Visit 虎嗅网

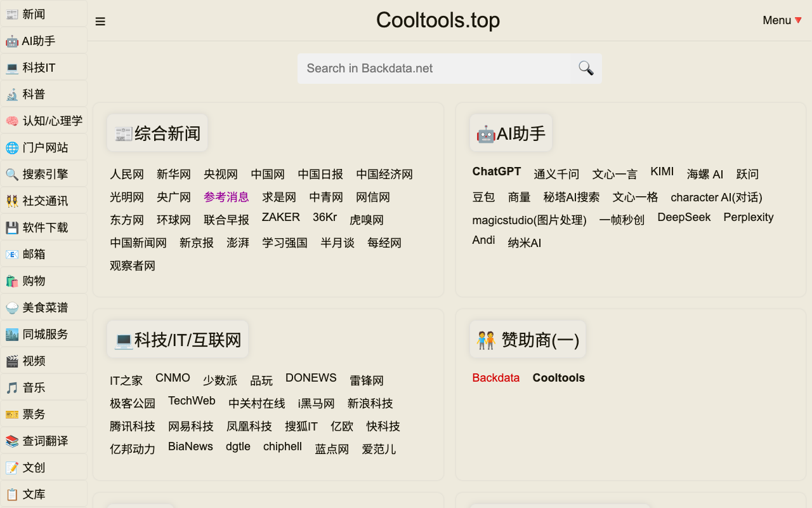tap(367, 220)
